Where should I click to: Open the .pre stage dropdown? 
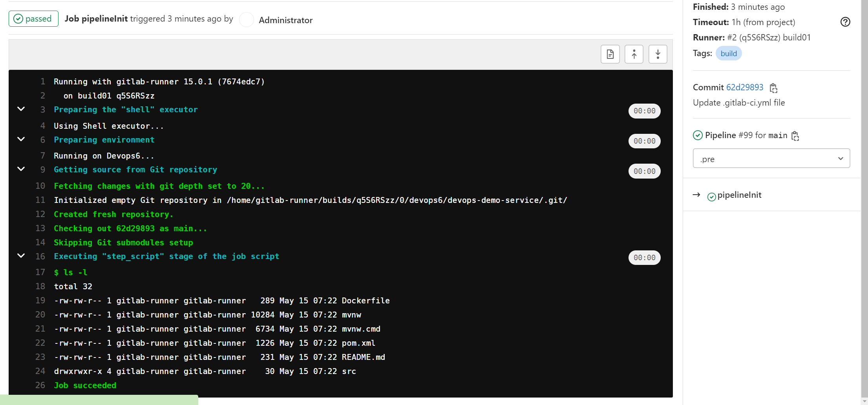click(x=771, y=158)
